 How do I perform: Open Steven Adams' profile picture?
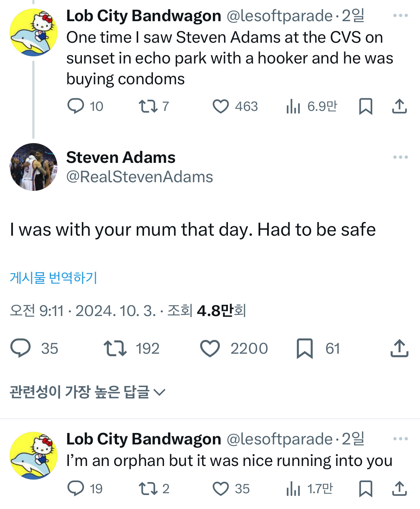click(x=33, y=167)
